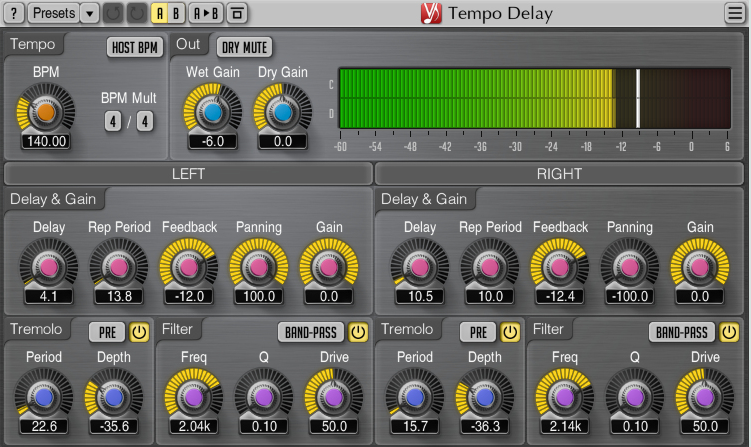Click the Presets button

tap(54, 13)
